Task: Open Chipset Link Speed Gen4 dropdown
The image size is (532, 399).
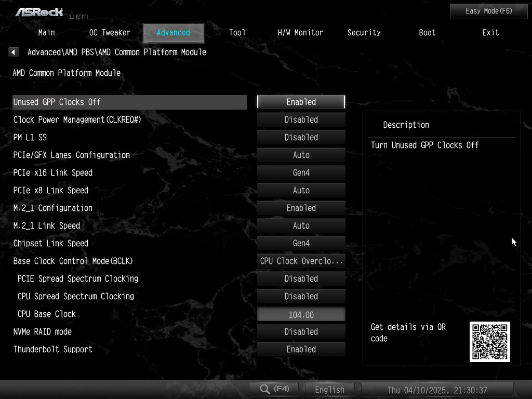Action: pyautogui.click(x=301, y=243)
